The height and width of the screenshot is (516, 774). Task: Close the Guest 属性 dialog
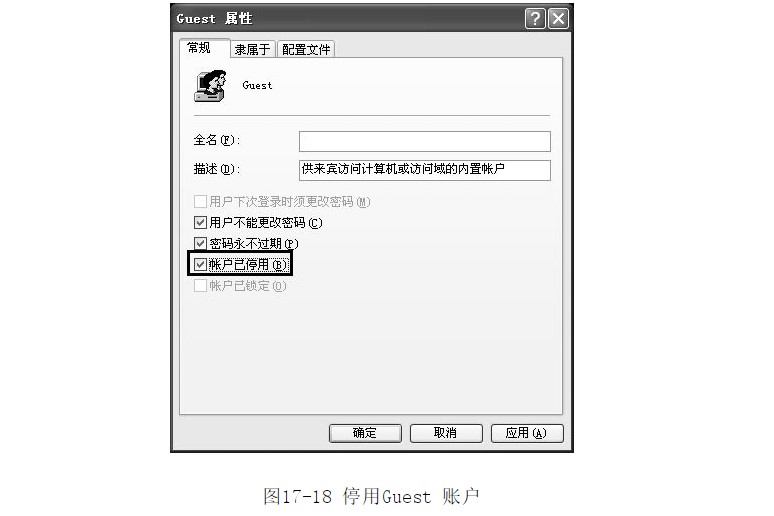point(558,19)
